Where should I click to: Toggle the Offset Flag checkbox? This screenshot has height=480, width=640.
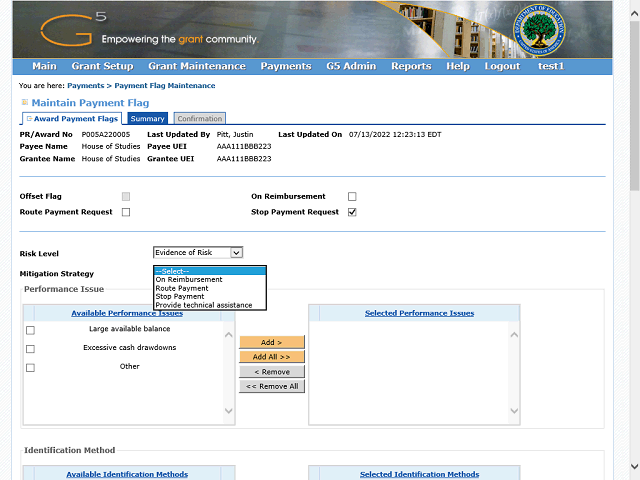coord(126,197)
